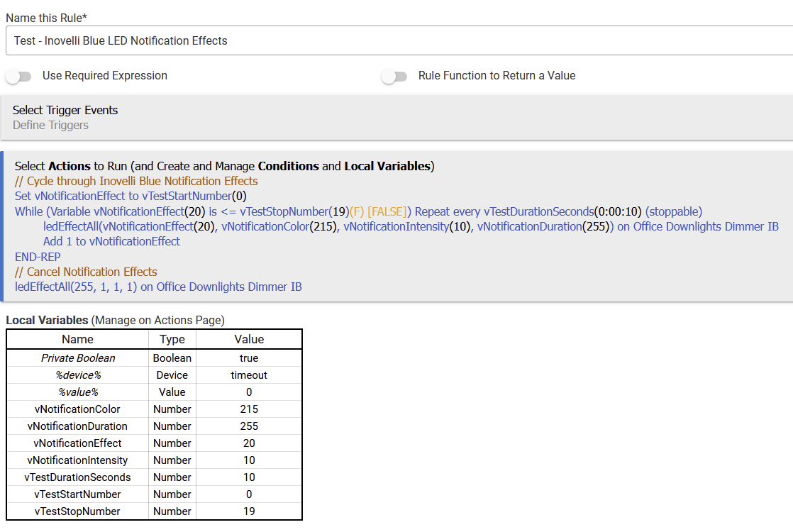Click the value 255 for vNotificationDuration

[249, 426]
